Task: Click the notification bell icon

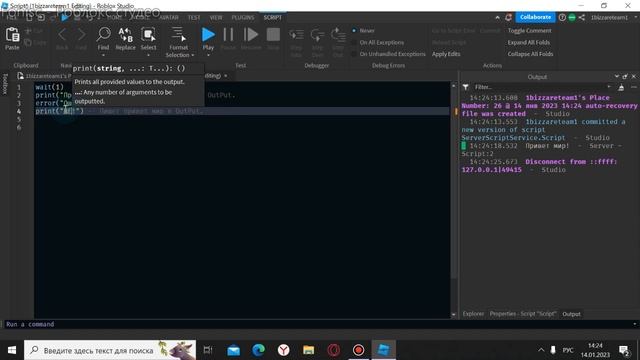Action: click(508, 17)
